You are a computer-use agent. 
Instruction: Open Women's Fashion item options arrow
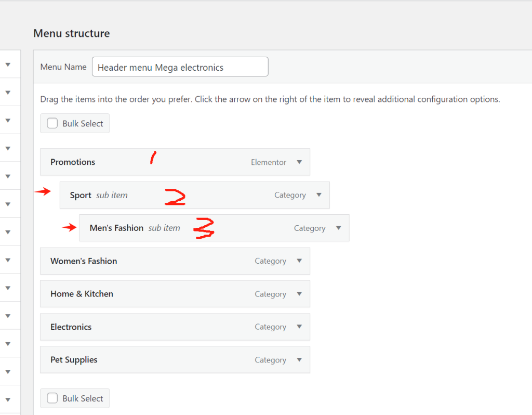(299, 261)
